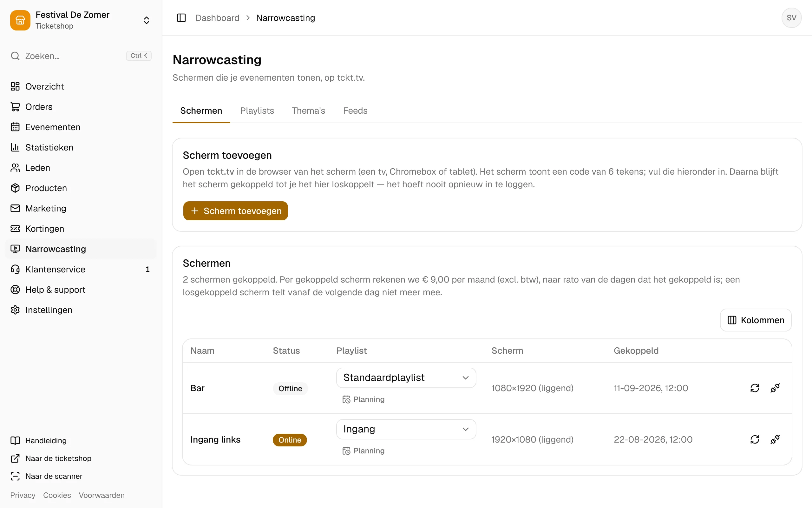Click the Scherm toevoegen button

tap(236, 211)
